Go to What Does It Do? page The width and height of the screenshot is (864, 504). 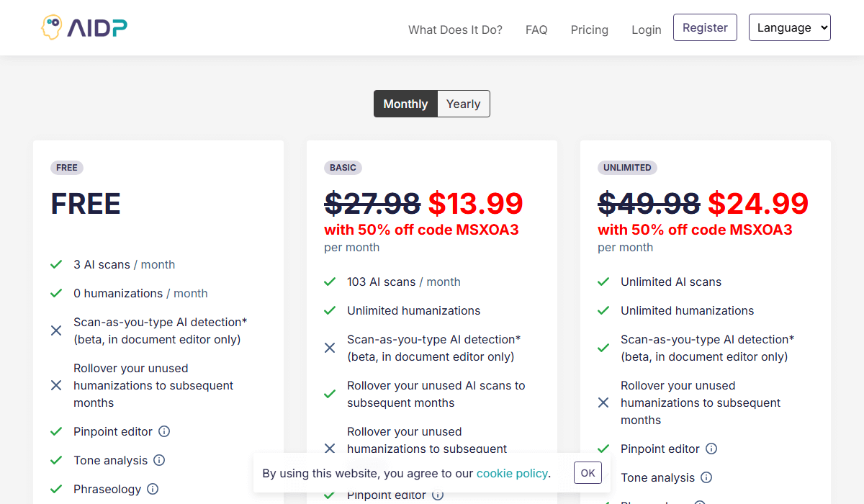(455, 30)
